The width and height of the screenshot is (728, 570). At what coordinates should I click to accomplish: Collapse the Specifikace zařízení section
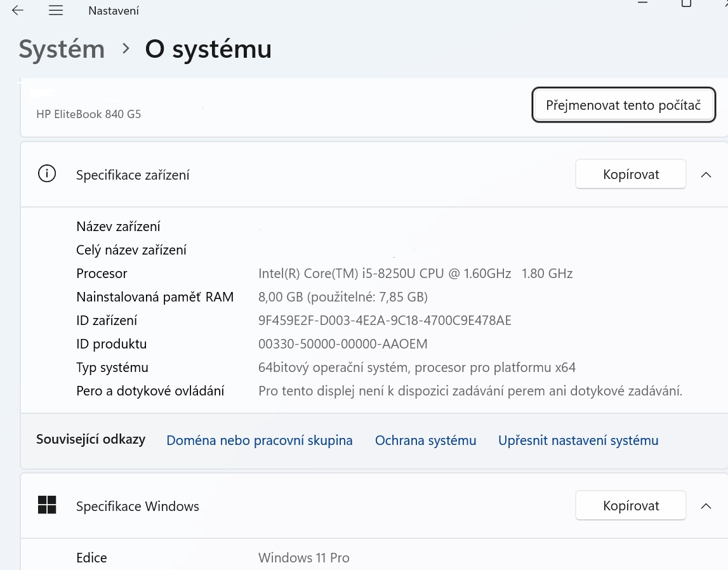(x=706, y=174)
